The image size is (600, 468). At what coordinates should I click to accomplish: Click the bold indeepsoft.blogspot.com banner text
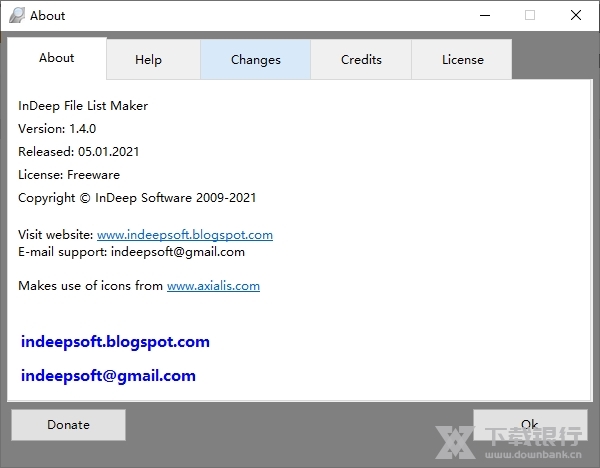pyautogui.click(x=115, y=342)
